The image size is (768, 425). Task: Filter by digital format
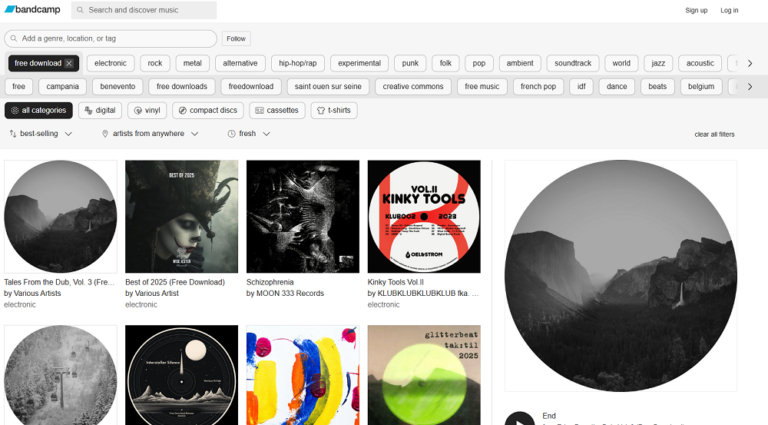(x=100, y=111)
